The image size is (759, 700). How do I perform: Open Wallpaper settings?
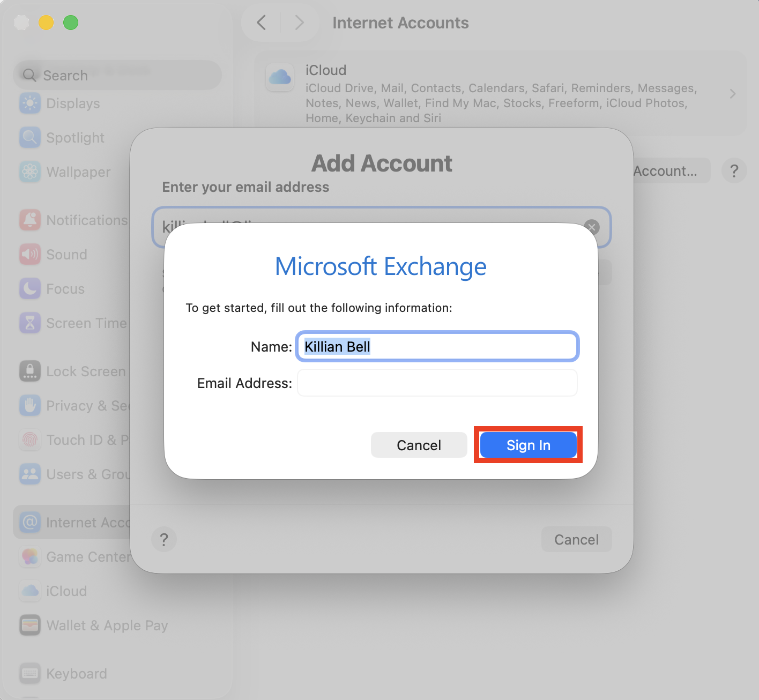(x=78, y=172)
